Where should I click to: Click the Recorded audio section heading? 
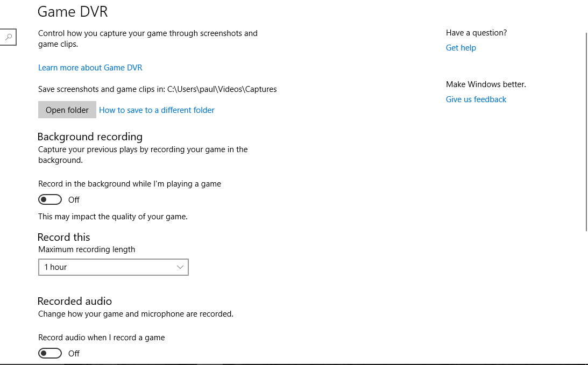click(75, 301)
